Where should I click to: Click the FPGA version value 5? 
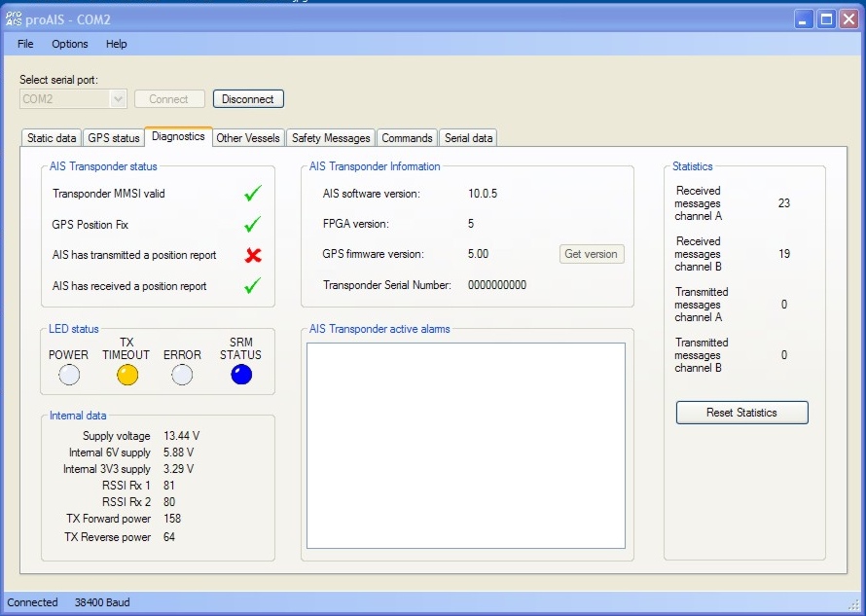pyautogui.click(x=471, y=224)
